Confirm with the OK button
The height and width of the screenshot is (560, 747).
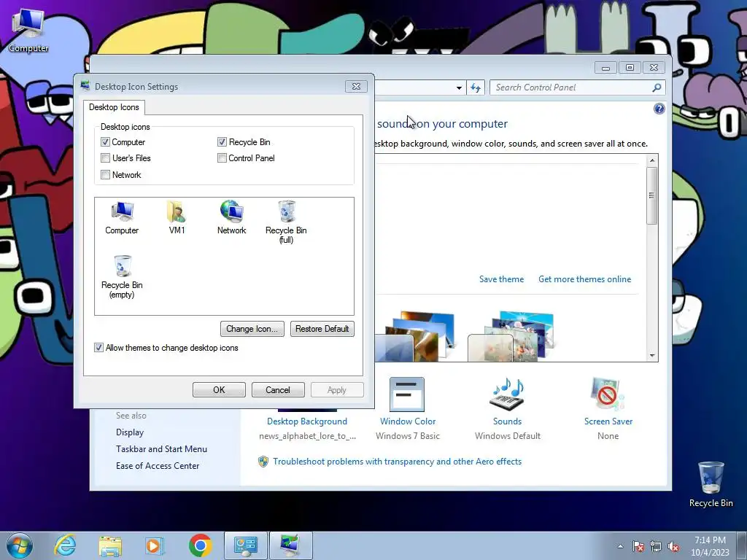tap(219, 389)
